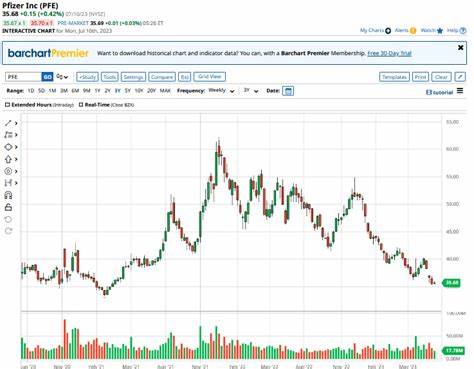Select the line drawing tool

pos(8,123)
